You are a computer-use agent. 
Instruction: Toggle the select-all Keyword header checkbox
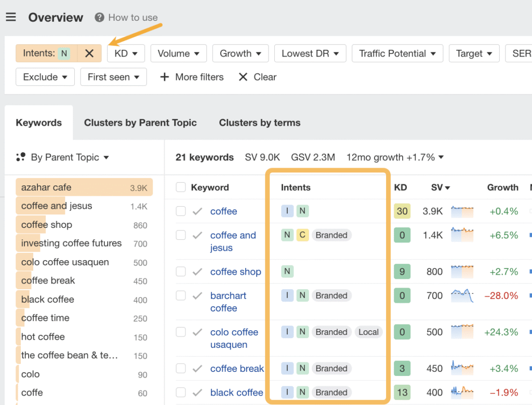[181, 187]
